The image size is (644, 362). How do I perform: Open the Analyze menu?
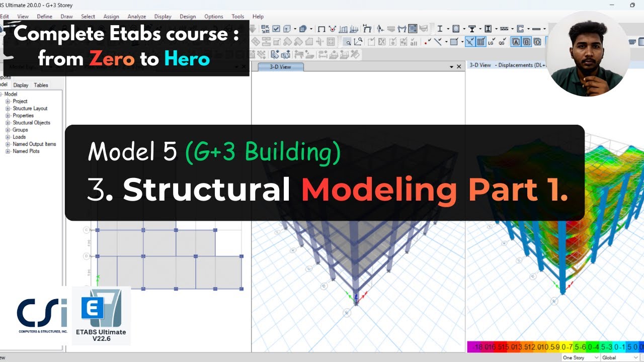pos(137,17)
